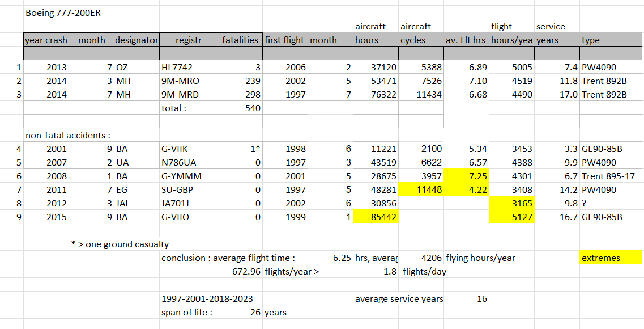Click the 'type' column header

(x=612, y=40)
